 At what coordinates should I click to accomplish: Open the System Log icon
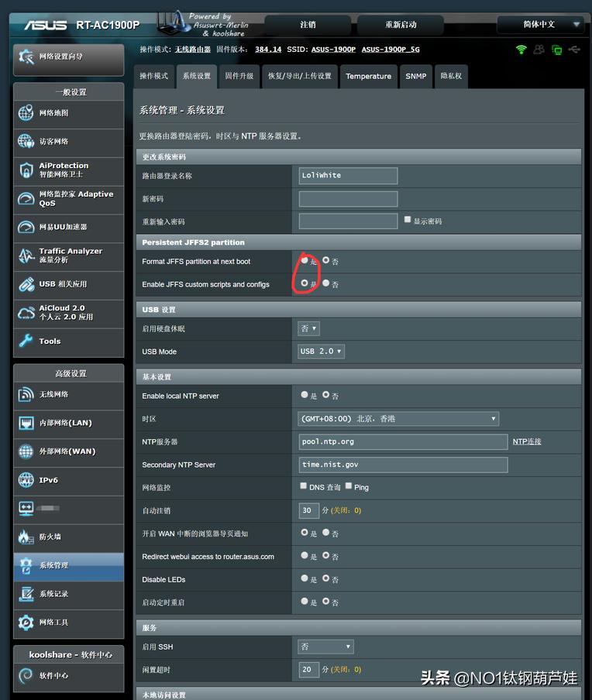(26, 594)
